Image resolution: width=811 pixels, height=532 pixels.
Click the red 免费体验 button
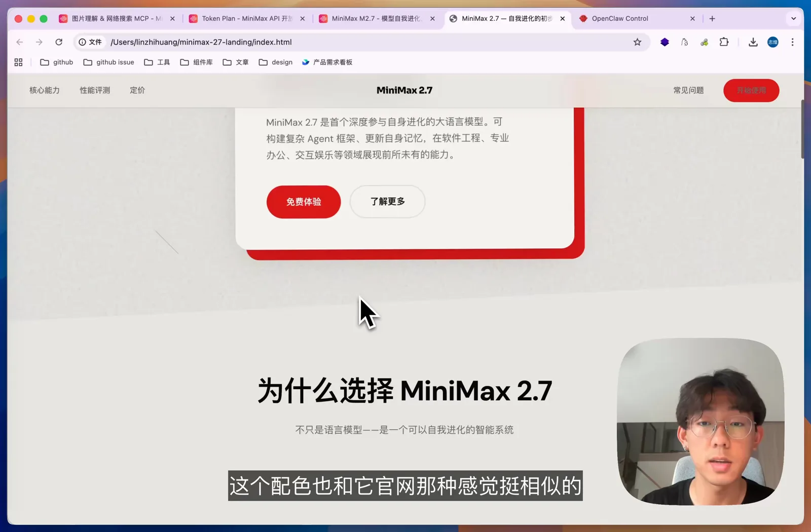(x=304, y=202)
